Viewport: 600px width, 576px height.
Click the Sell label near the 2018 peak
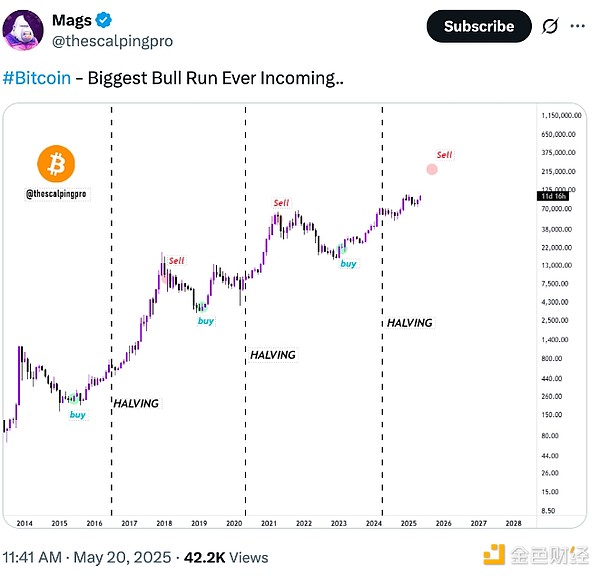point(176,261)
